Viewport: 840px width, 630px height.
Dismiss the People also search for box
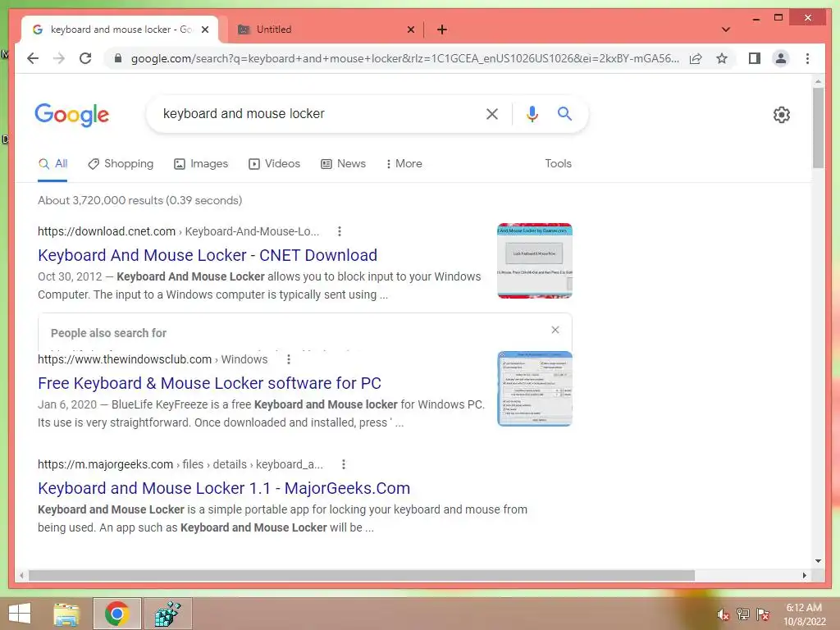[x=555, y=330]
